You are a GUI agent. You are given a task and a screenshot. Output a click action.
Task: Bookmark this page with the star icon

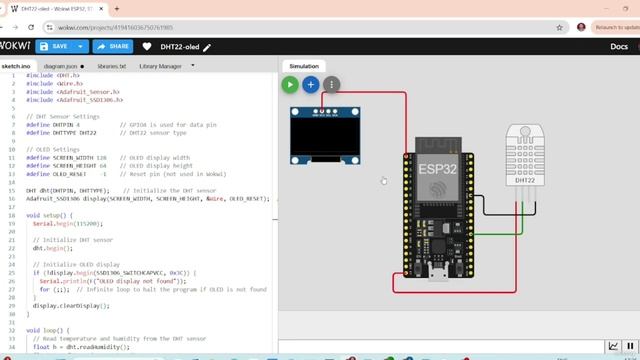point(559,27)
